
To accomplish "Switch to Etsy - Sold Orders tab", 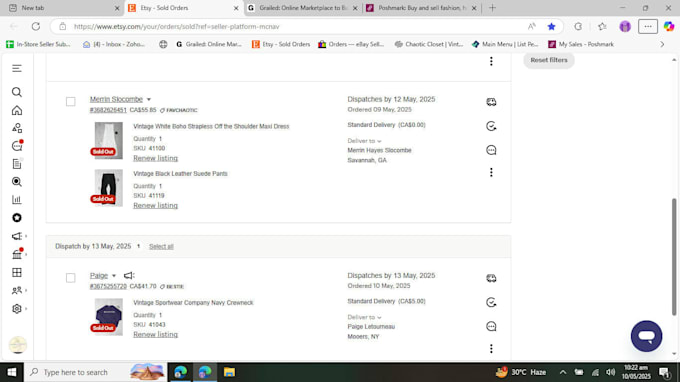I will tap(183, 8).
